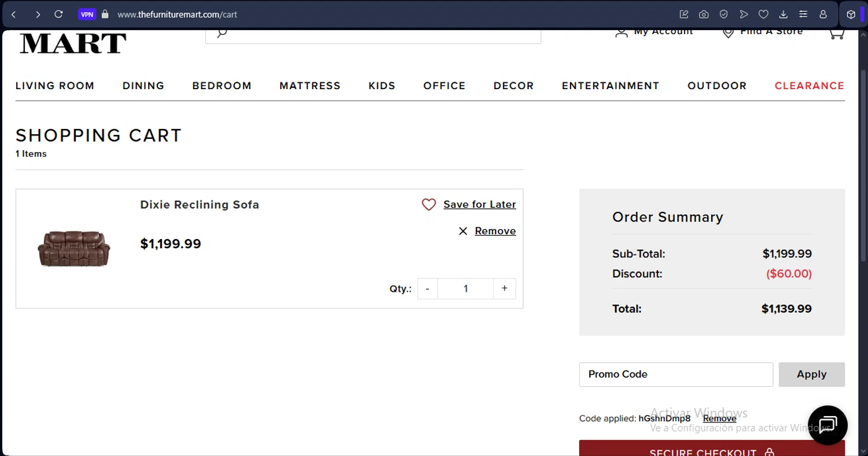Image resolution: width=868 pixels, height=456 pixels.
Task: Click the site security padlock icon
Action: [105, 14]
